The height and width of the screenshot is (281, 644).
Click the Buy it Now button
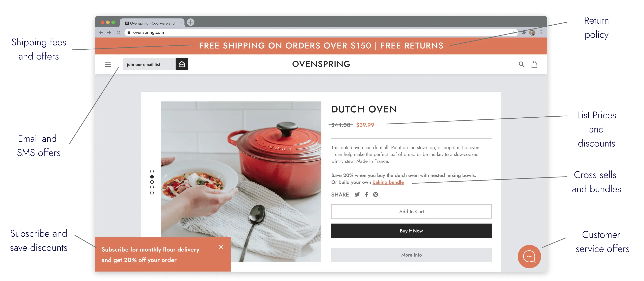pos(411,231)
